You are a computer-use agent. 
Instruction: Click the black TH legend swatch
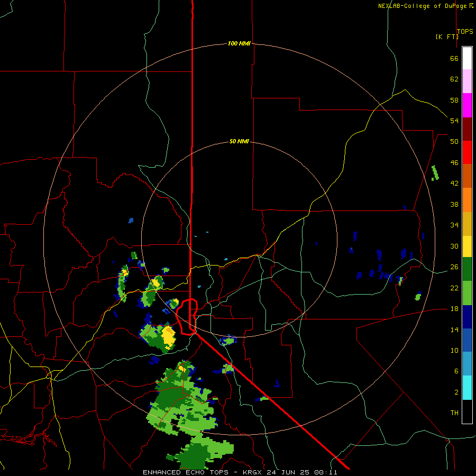coord(467,411)
